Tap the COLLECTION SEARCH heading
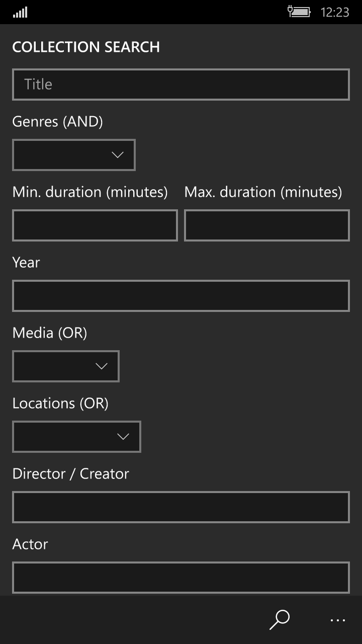 pyautogui.click(x=86, y=47)
